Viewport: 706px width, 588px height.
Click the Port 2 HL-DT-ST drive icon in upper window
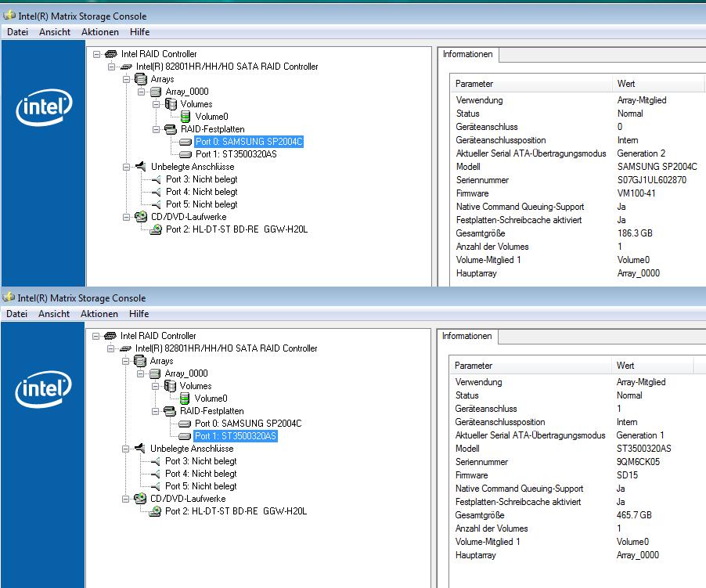pos(156,229)
